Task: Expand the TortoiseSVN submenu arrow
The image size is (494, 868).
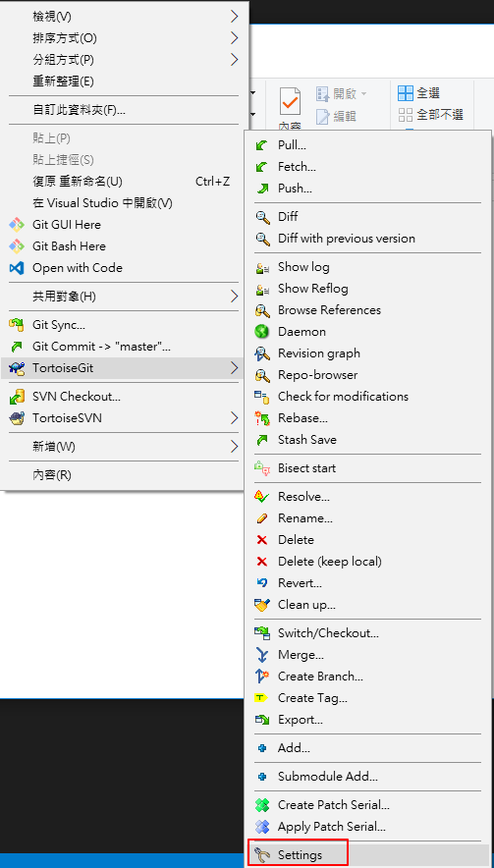Action: tap(235, 418)
